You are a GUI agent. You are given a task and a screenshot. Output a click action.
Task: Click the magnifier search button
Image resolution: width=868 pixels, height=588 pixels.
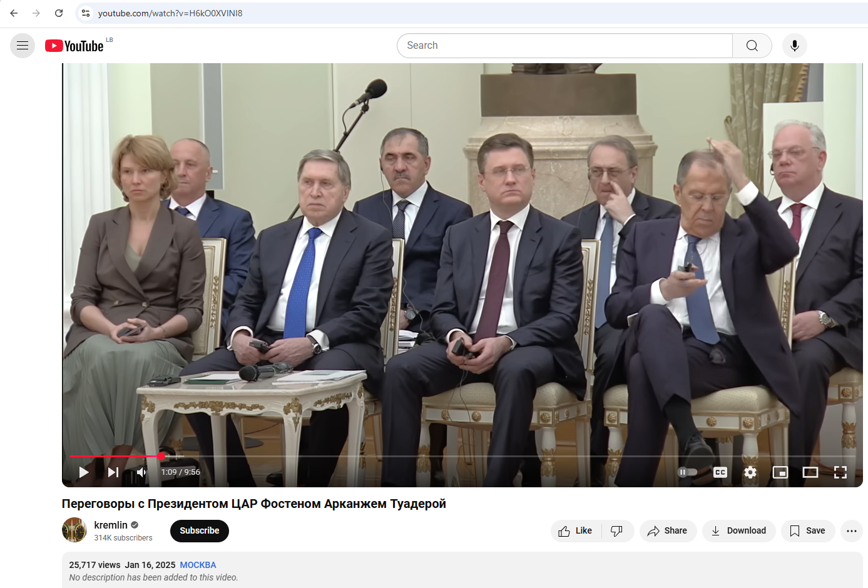(x=752, y=46)
